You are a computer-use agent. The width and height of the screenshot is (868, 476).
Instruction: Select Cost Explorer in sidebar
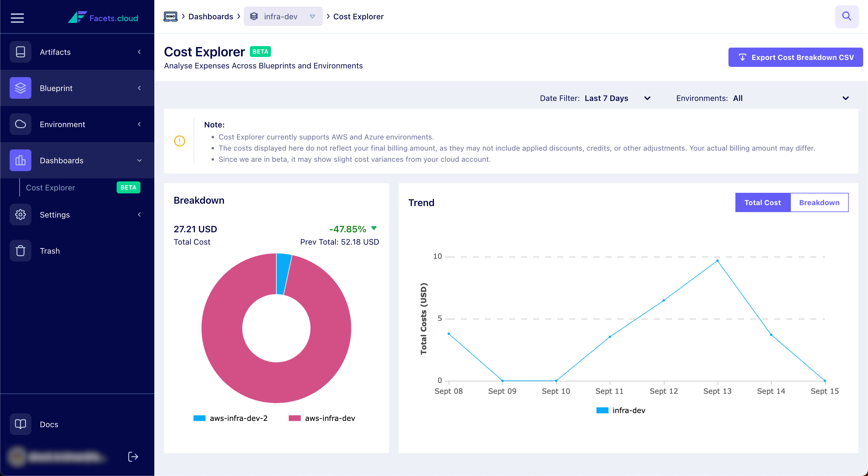pyautogui.click(x=51, y=188)
